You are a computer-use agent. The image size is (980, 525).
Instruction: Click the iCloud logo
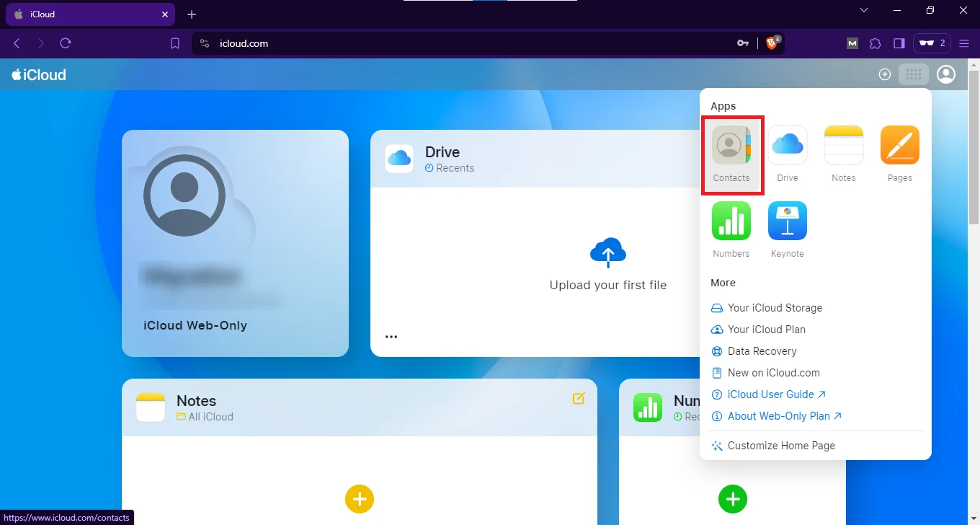[x=39, y=74]
